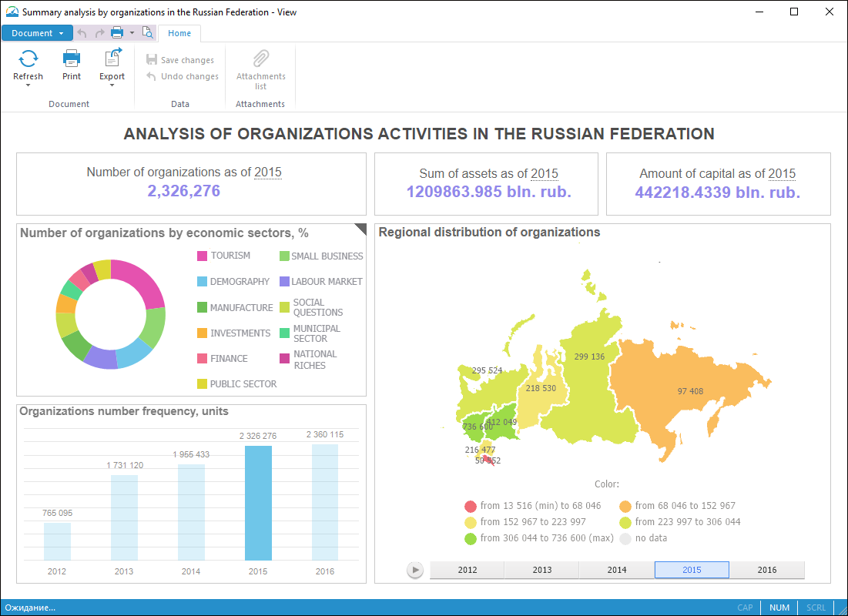Click the Refresh icon in the ribbon
Screen dimensions: 848x616
click(x=28, y=59)
